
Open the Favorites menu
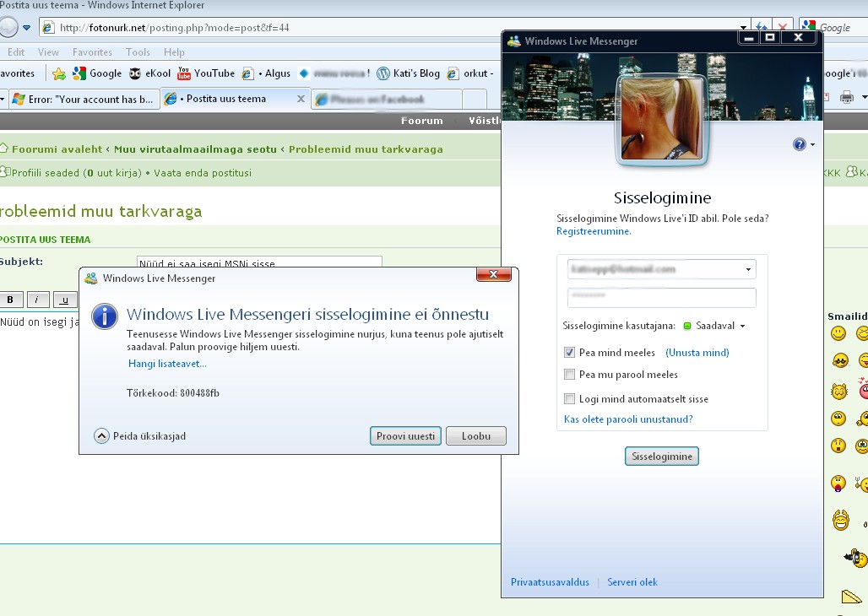click(x=92, y=52)
